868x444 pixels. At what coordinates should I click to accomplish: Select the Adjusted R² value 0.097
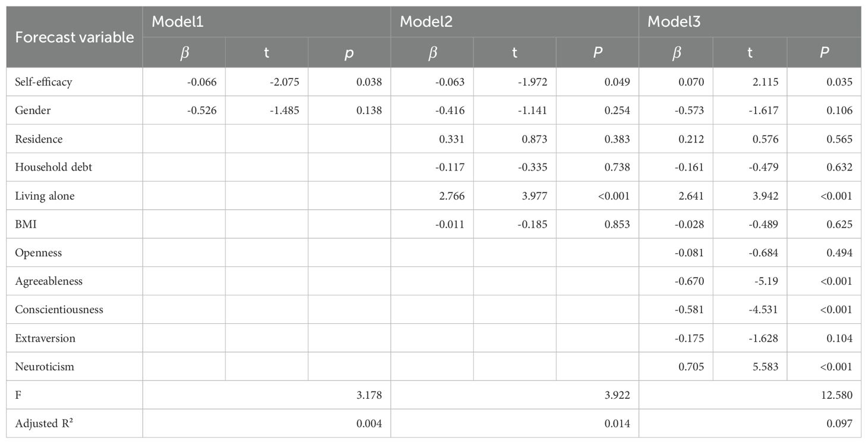[750, 424]
